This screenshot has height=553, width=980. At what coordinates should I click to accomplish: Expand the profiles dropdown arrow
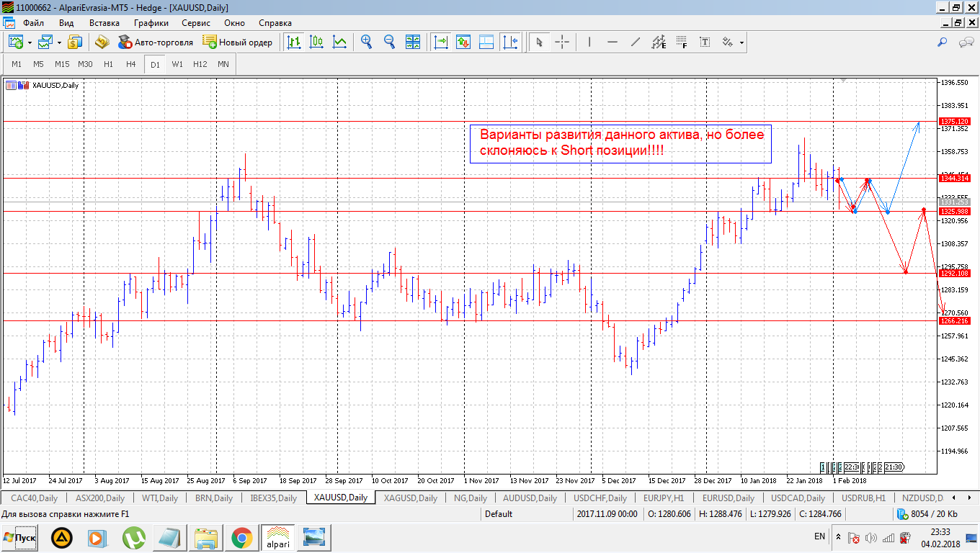tap(59, 43)
